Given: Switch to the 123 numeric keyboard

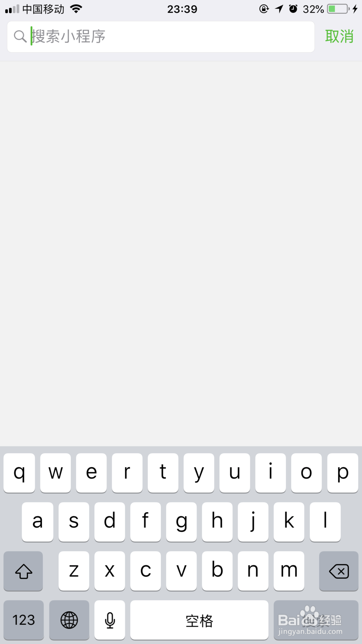Looking at the screenshot, I should tap(24, 620).
